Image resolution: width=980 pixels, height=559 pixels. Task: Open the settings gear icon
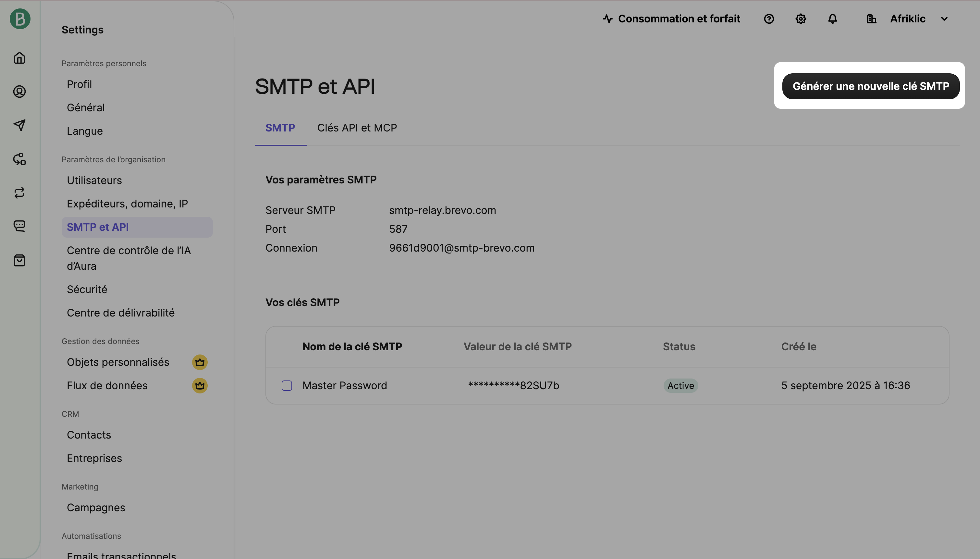(801, 19)
